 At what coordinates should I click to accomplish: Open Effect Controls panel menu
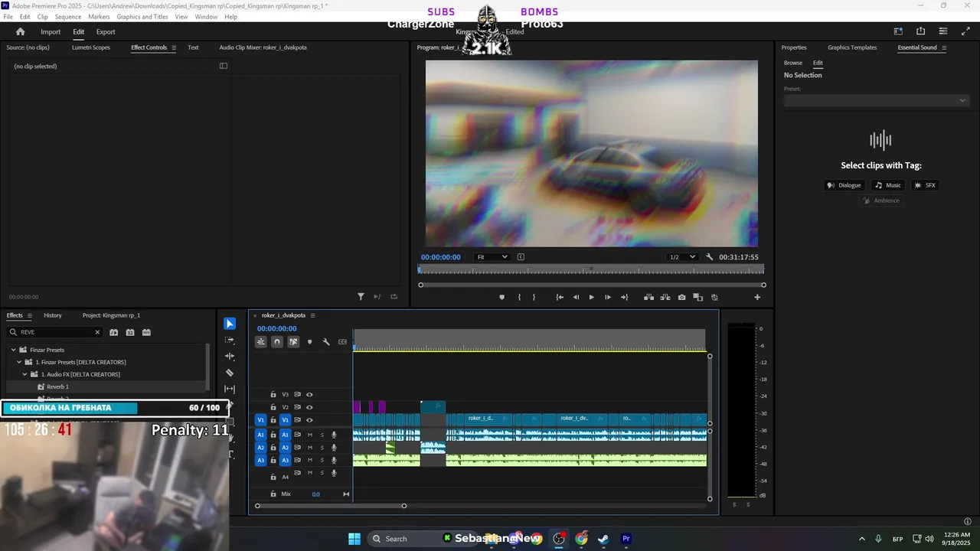point(174,47)
